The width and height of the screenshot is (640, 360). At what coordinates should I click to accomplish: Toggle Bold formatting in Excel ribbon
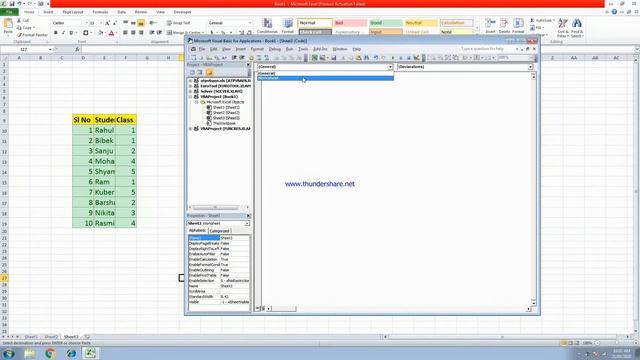[56, 33]
